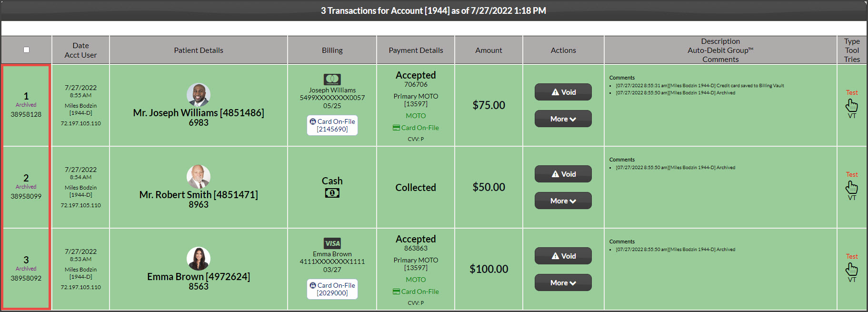
Task: Click the cash bill icon in Robert Smith's row
Action: click(x=332, y=193)
